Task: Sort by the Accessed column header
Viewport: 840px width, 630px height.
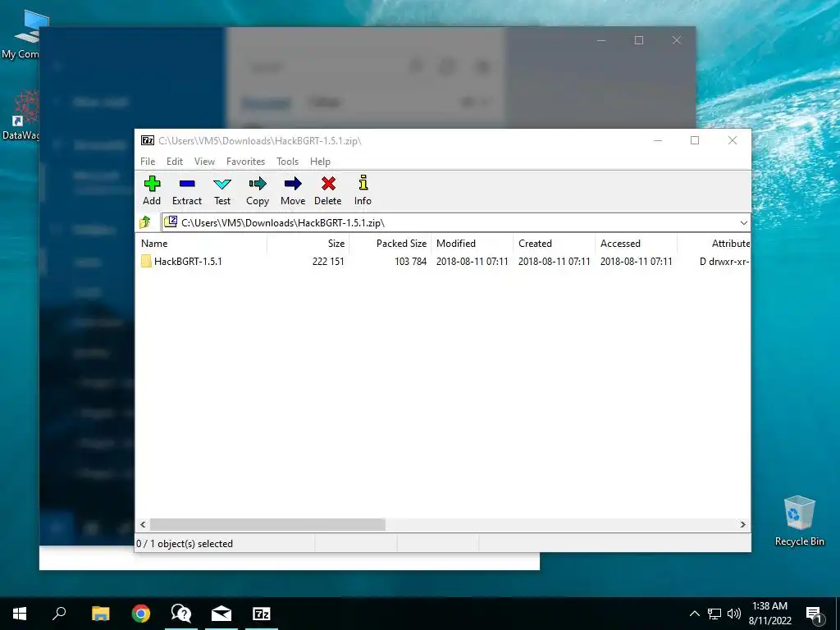Action: click(636, 243)
